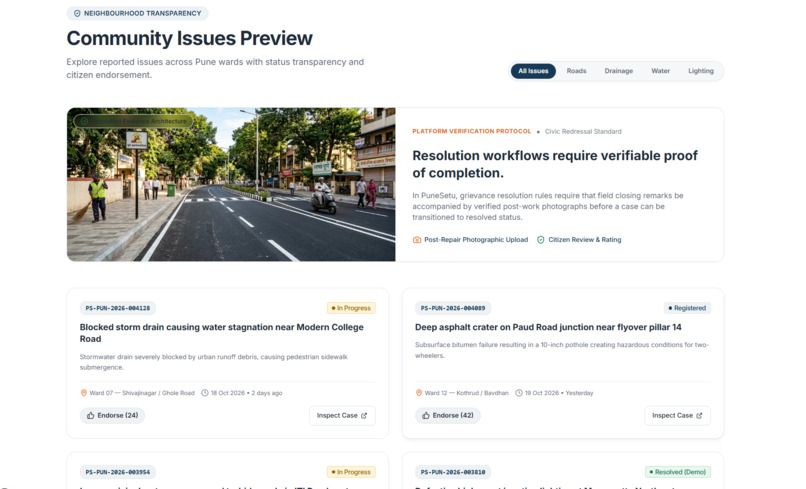Image resolution: width=806 pixels, height=489 pixels.
Task: Click the Post-Repair Photographic Upload label
Action: [476, 240]
